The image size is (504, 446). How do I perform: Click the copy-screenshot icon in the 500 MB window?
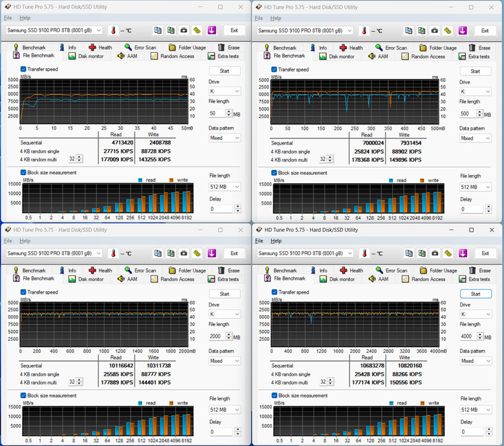pos(422,30)
